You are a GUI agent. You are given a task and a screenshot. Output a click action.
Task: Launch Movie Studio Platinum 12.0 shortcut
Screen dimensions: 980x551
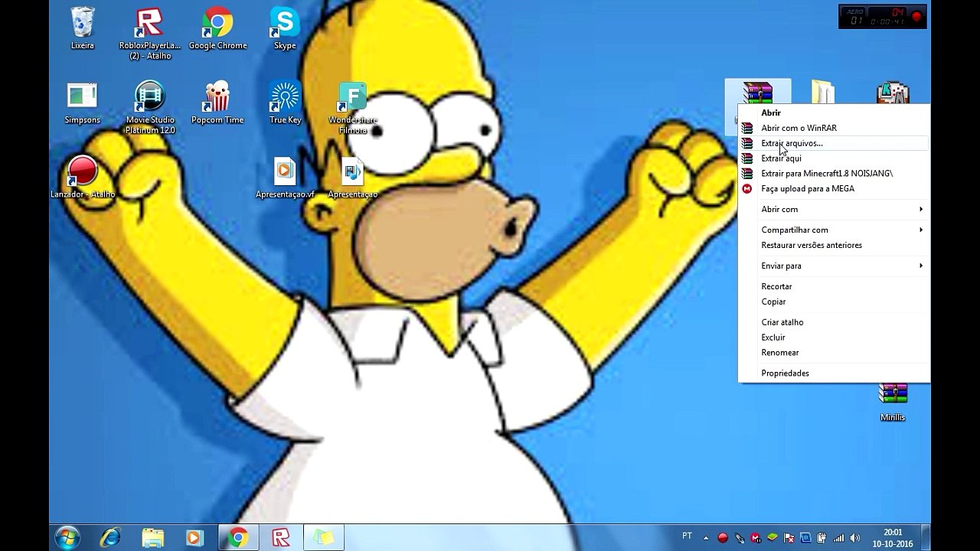click(150, 108)
